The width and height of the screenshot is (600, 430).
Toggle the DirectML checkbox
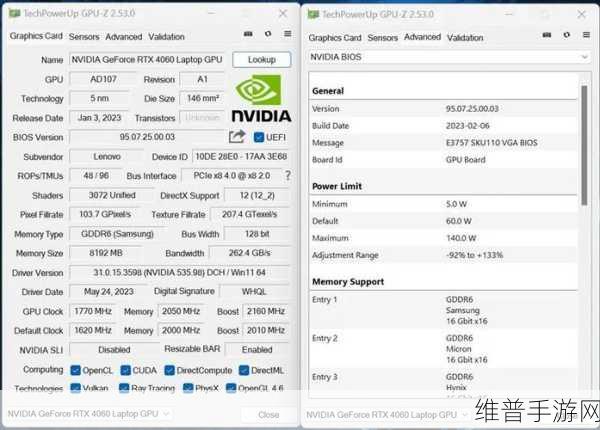tap(244, 370)
